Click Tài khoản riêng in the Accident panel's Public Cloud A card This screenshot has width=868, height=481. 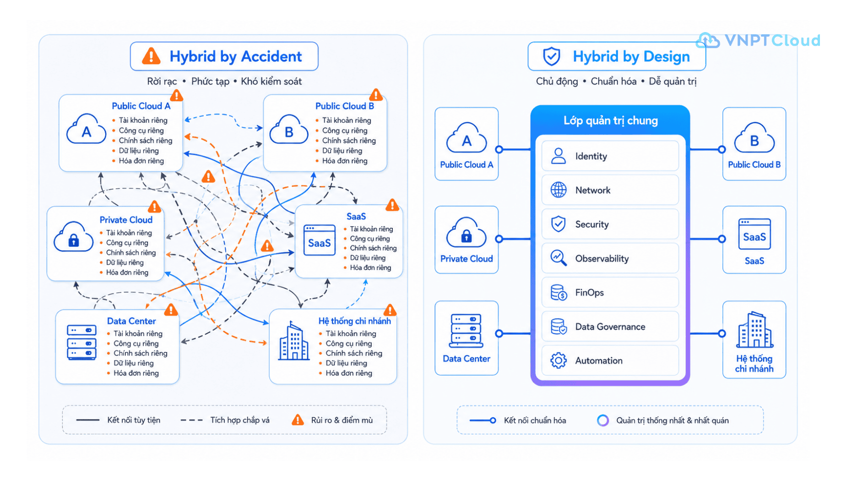click(x=143, y=120)
